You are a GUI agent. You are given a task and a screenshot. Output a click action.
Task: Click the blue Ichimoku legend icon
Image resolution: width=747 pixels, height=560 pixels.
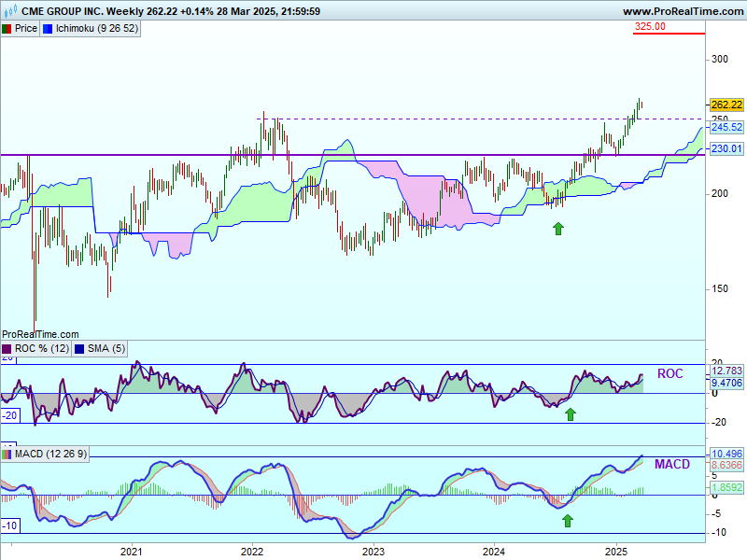48,28
